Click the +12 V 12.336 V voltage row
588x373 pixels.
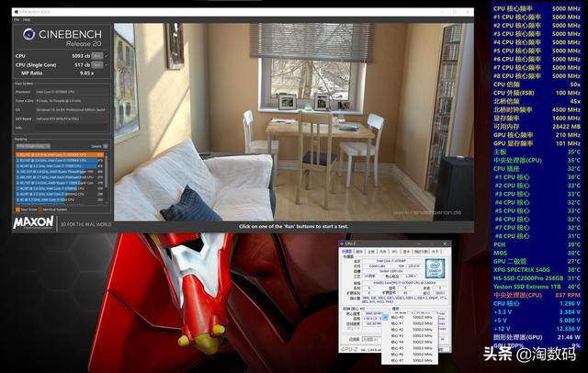[x=537, y=329]
